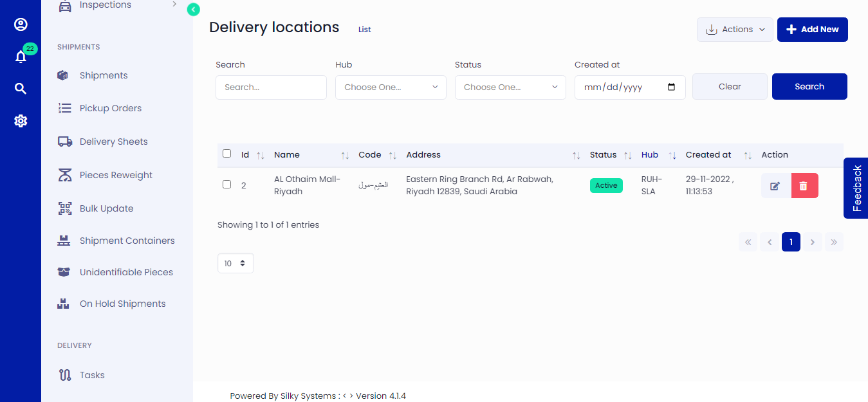Viewport: 868px width, 402px height.
Task: Open the notifications bell with 22 alerts
Action: pos(21,57)
